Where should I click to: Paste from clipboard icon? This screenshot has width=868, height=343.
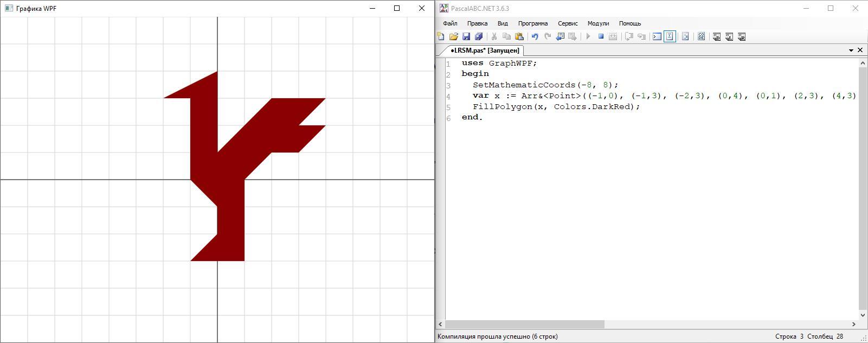click(519, 36)
